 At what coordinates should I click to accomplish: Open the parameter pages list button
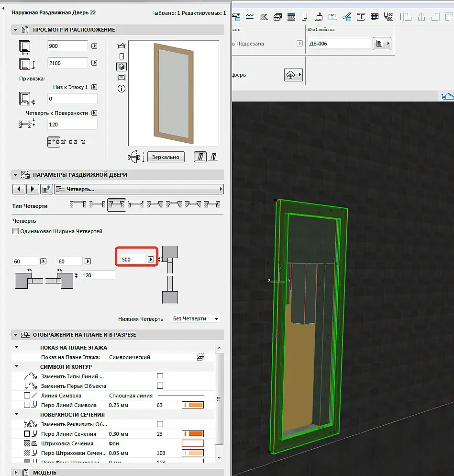46,189
